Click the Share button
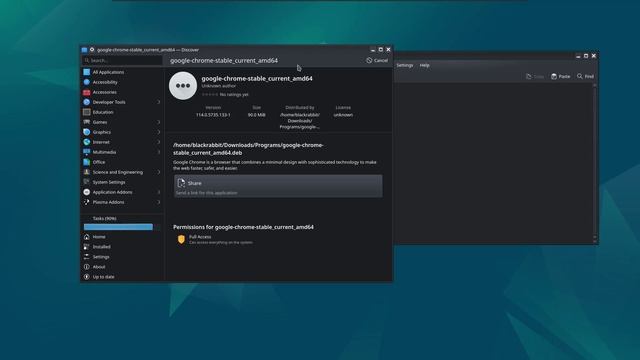The width and height of the screenshot is (640, 360). (278, 186)
